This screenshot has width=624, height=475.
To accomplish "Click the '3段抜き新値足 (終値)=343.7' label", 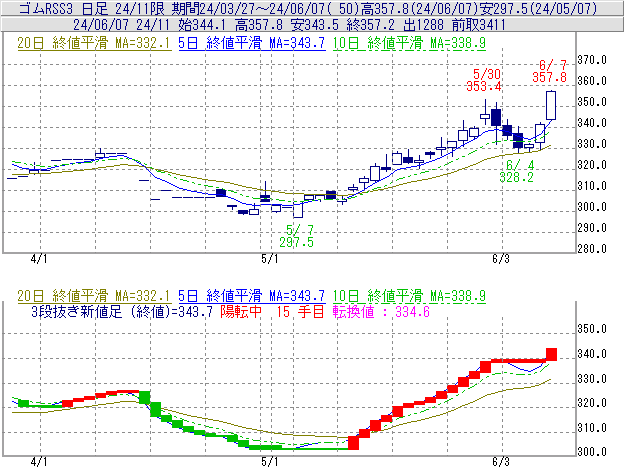I will 122,311.
